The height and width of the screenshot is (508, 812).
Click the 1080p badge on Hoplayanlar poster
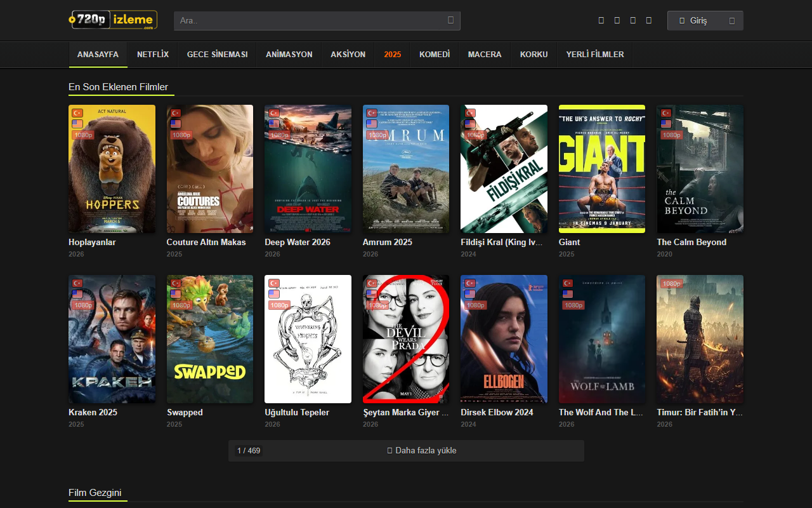[x=83, y=135]
